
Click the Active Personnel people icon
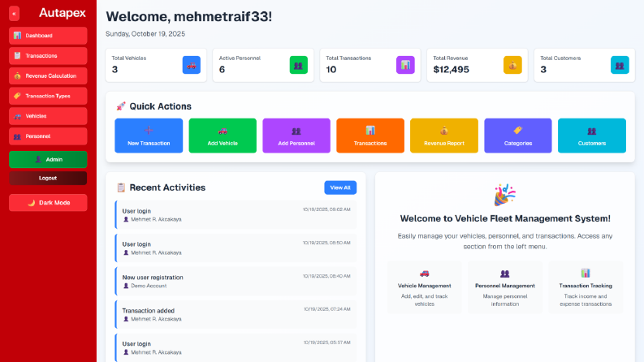click(x=299, y=65)
